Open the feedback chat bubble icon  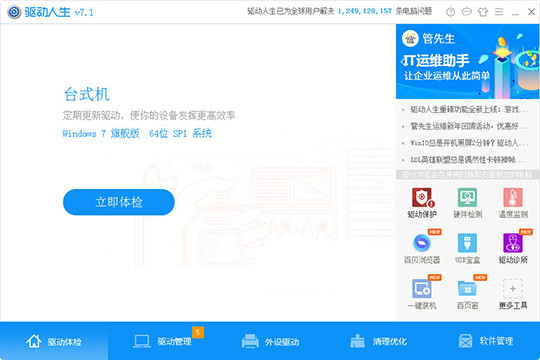click(467, 12)
